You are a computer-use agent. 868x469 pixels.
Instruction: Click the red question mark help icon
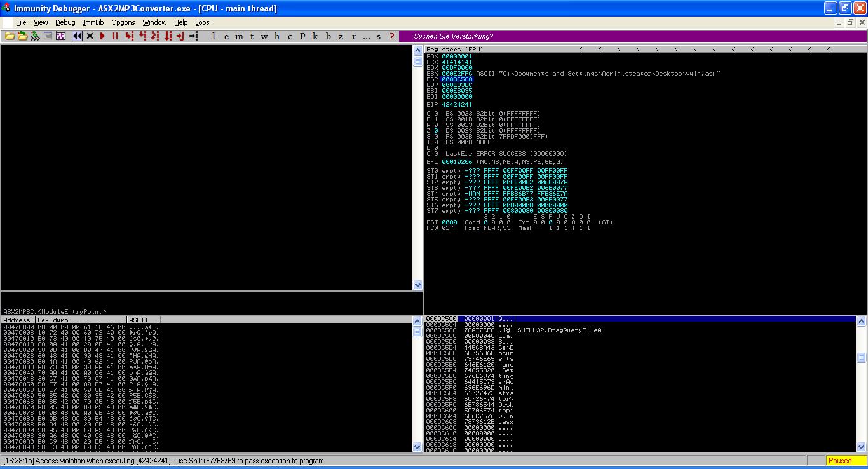click(x=391, y=36)
